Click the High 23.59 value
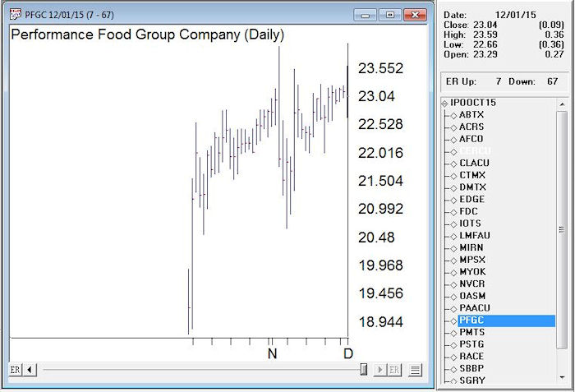The image size is (575, 392). 485,35
